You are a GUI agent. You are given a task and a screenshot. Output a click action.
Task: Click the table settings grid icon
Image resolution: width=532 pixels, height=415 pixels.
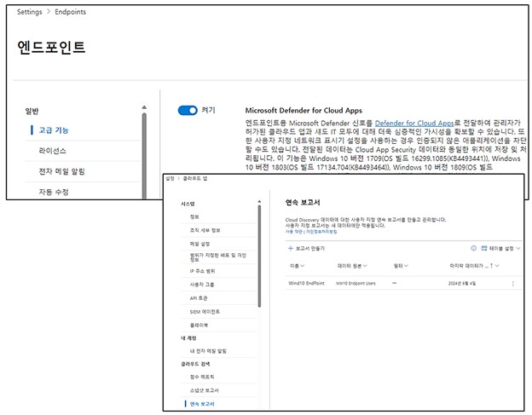484,248
